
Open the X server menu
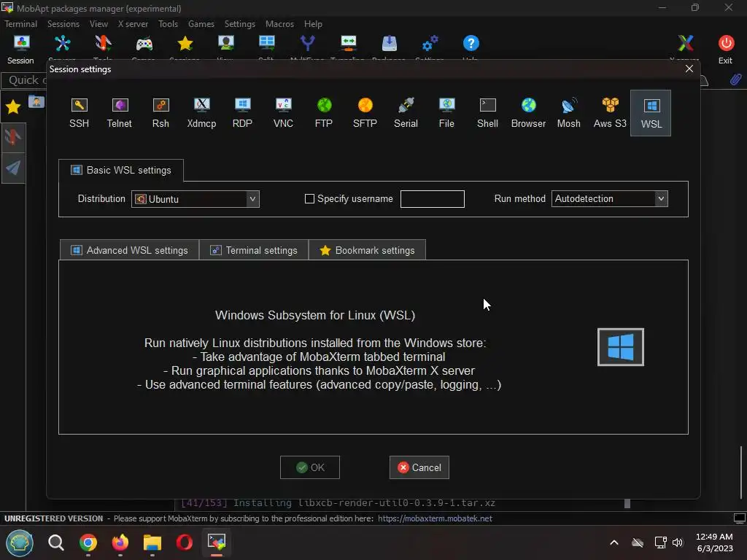pos(133,24)
